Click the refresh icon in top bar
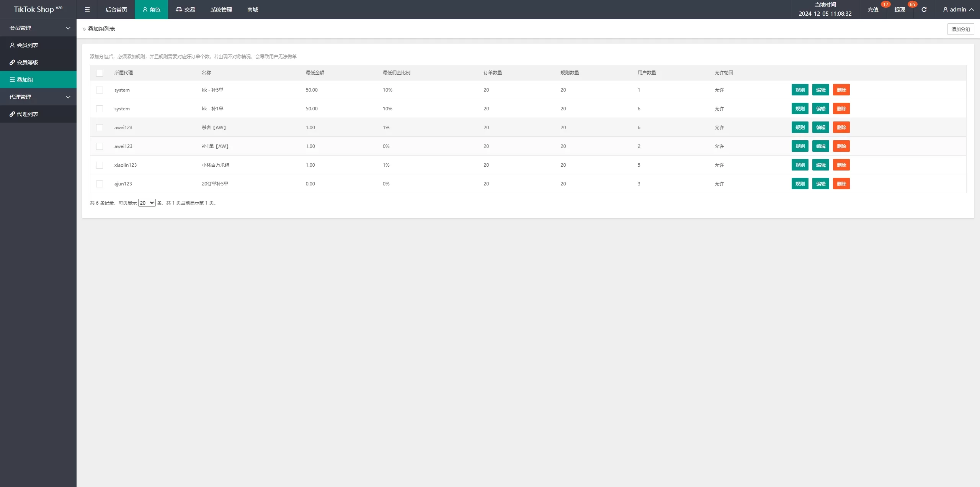The width and height of the screenshot is (980, 487). [924, 10]
